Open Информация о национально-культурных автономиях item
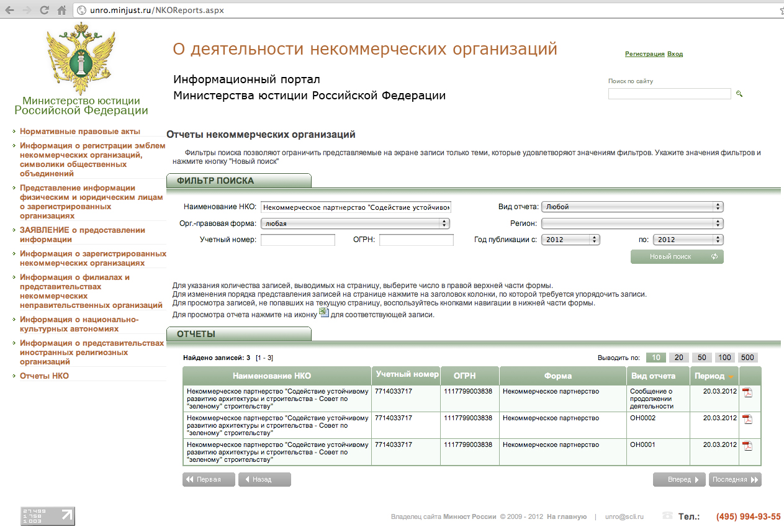Screen dimensions: 784x532 pos(79,324)
